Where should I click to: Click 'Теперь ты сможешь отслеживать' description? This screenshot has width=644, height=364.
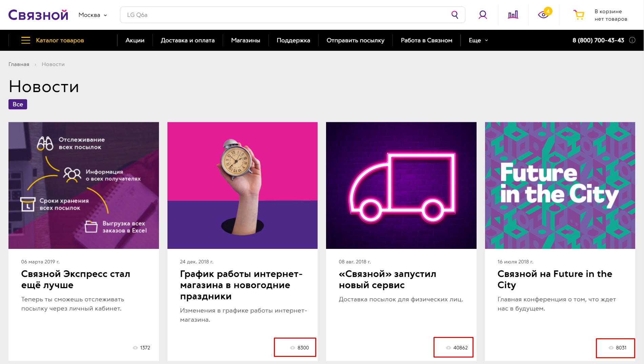[73, 304]
